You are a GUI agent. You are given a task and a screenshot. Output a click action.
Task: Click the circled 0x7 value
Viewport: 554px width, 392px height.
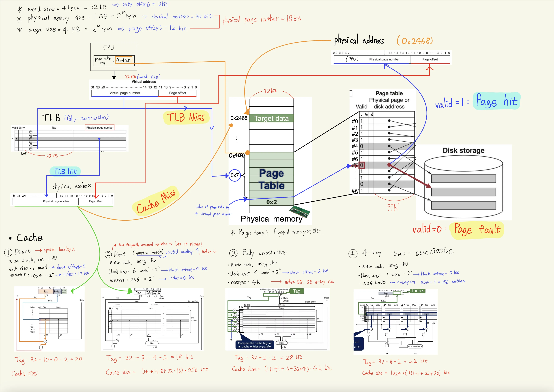tap(234, 175)
